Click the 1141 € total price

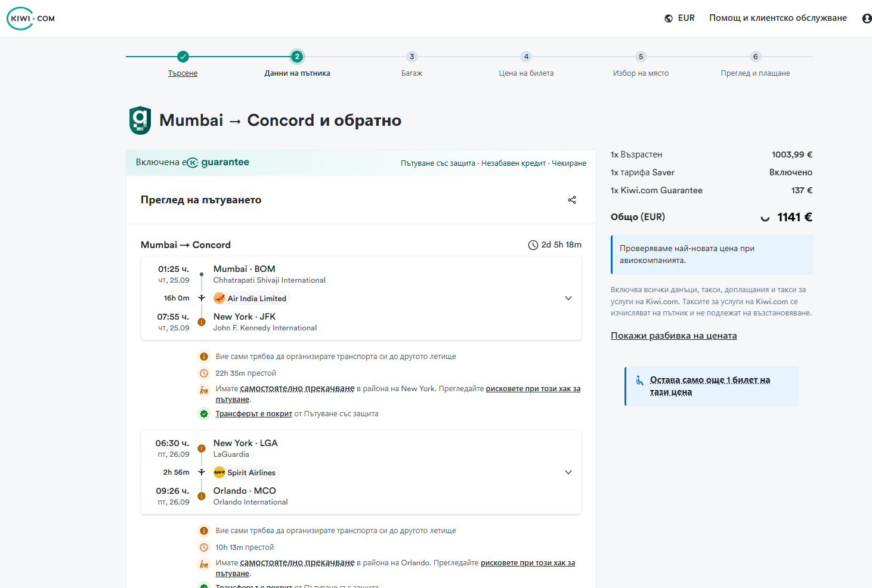(795, 218)
